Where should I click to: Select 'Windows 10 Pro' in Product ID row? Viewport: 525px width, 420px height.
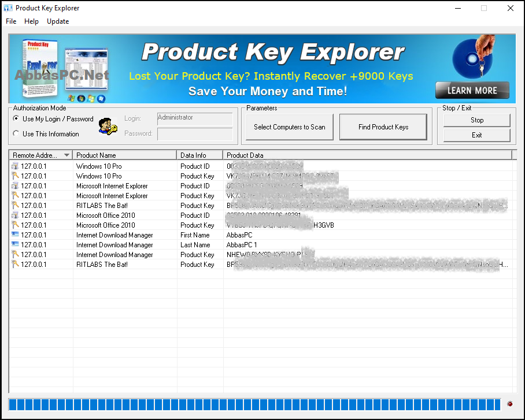[x=99, y=166]
